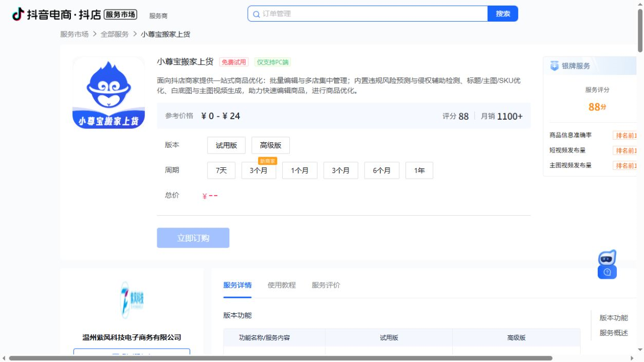The height and width of the screenshot is (362, 644).
Task: Choose the 6个月 period option
Action: pos(382,170)
